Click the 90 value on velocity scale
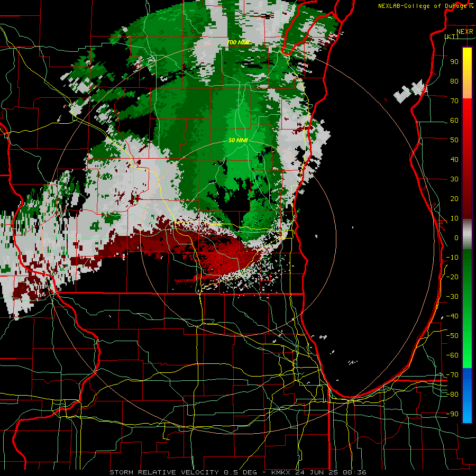Screen dimensions: 476x476 (x=454, y=62)
